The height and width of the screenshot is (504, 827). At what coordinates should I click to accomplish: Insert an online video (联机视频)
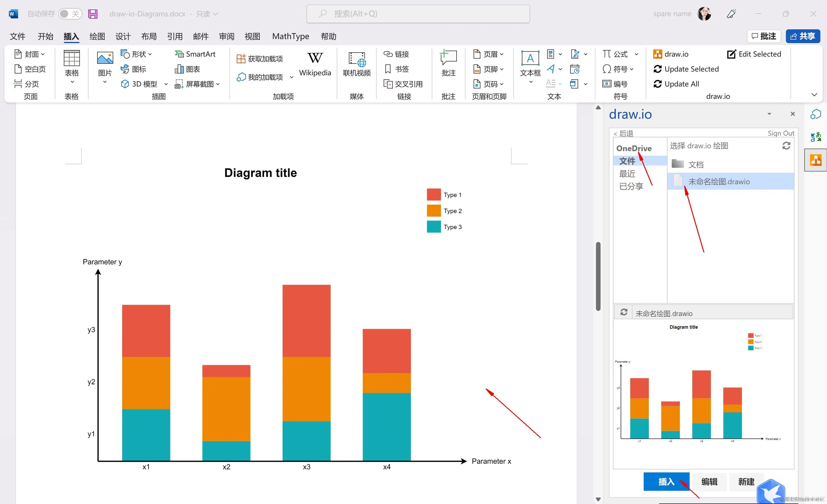coord(356,64)
